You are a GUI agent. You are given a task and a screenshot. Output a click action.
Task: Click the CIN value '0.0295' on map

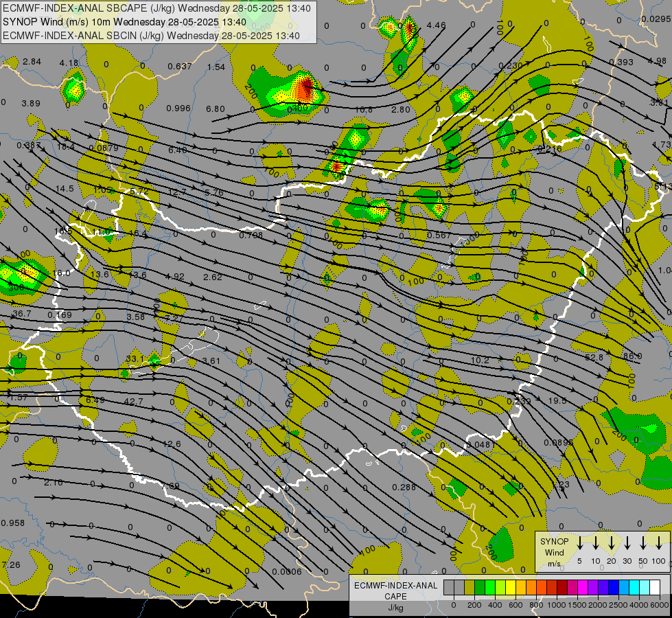click(x=656, y=19)
